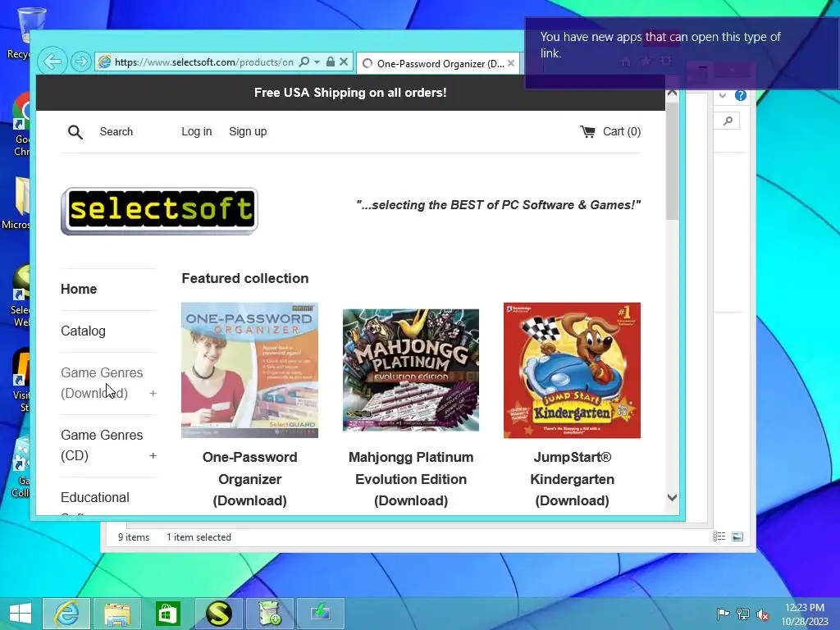The image size is (840, 630).
Task: Select the One-Password Organizer browser tab
Action: (436, 63)
